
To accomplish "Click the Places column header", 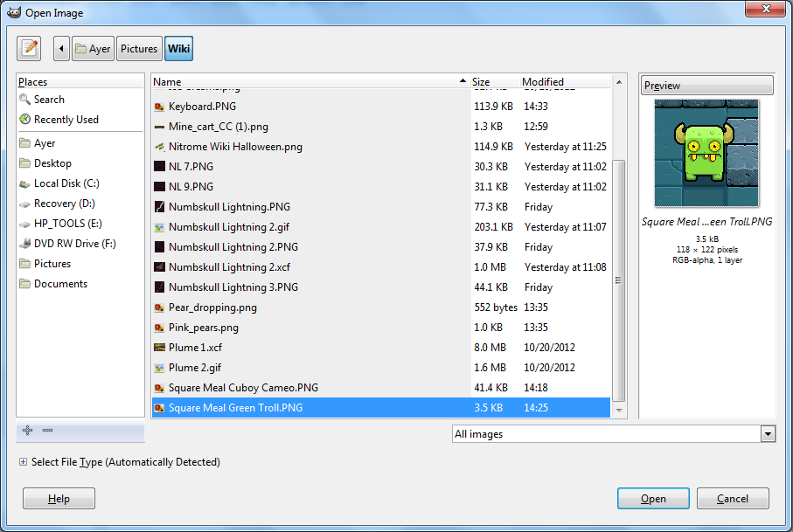I will 80,82.
